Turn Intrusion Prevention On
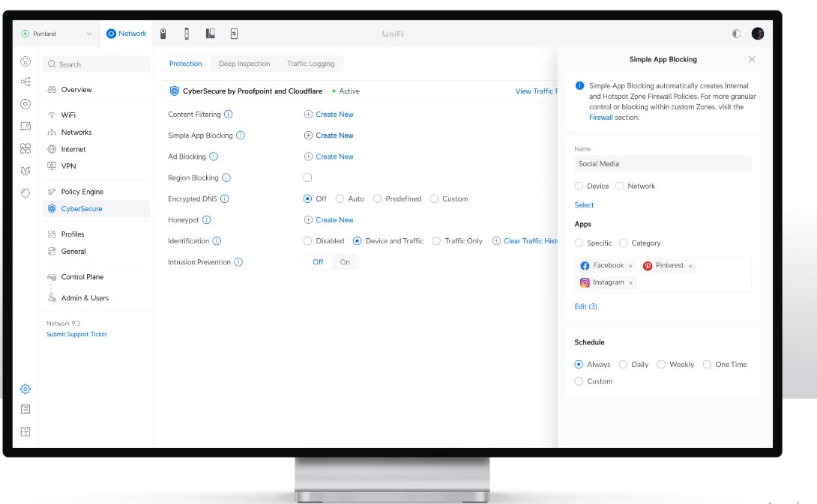Viewport: 817px width, 504px height. 345,262
